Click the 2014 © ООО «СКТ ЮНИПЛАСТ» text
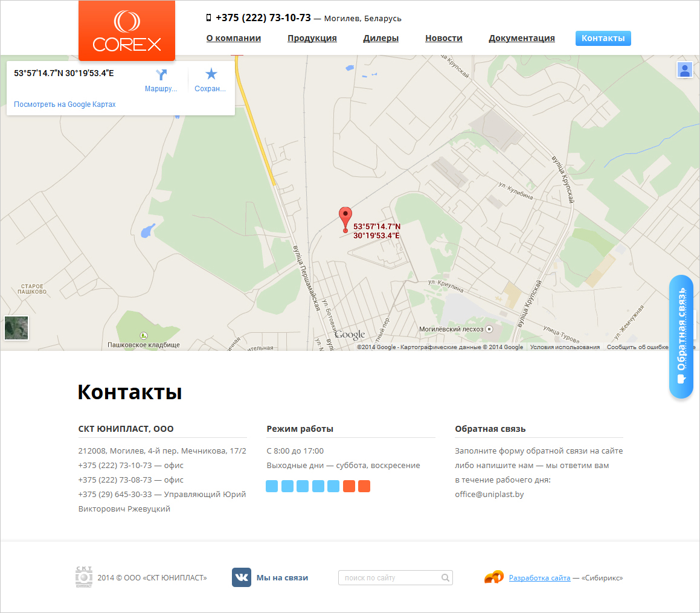 (x=152, y=578)
